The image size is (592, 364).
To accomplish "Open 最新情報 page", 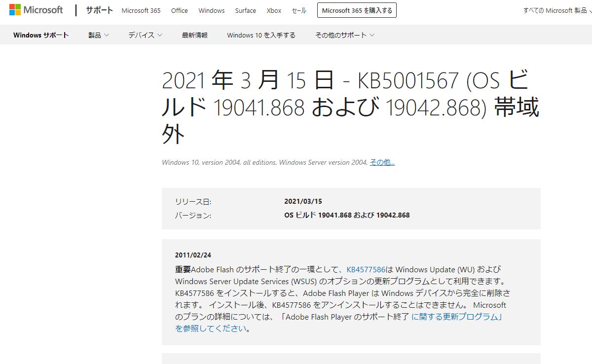I will (x=194, y=35).
